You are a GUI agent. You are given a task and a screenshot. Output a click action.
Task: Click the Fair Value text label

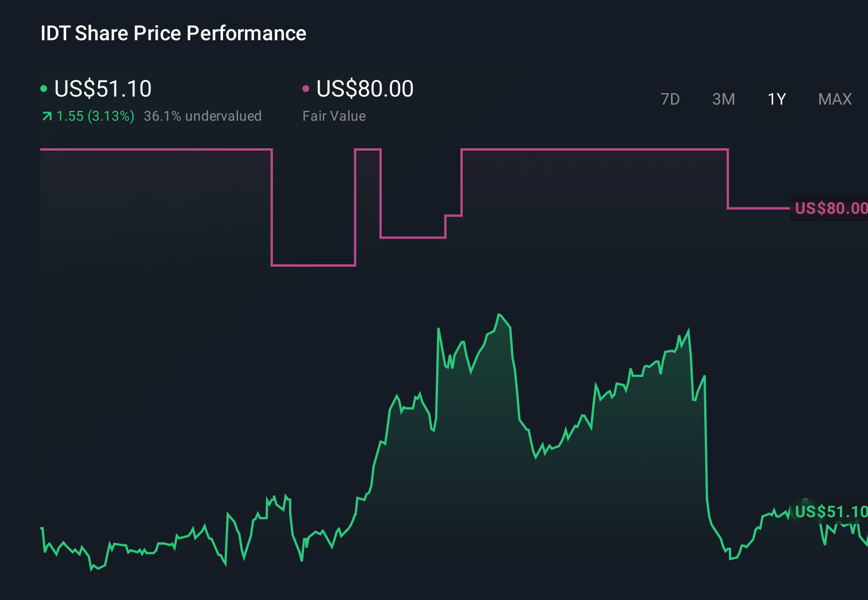tap(333, 116)
